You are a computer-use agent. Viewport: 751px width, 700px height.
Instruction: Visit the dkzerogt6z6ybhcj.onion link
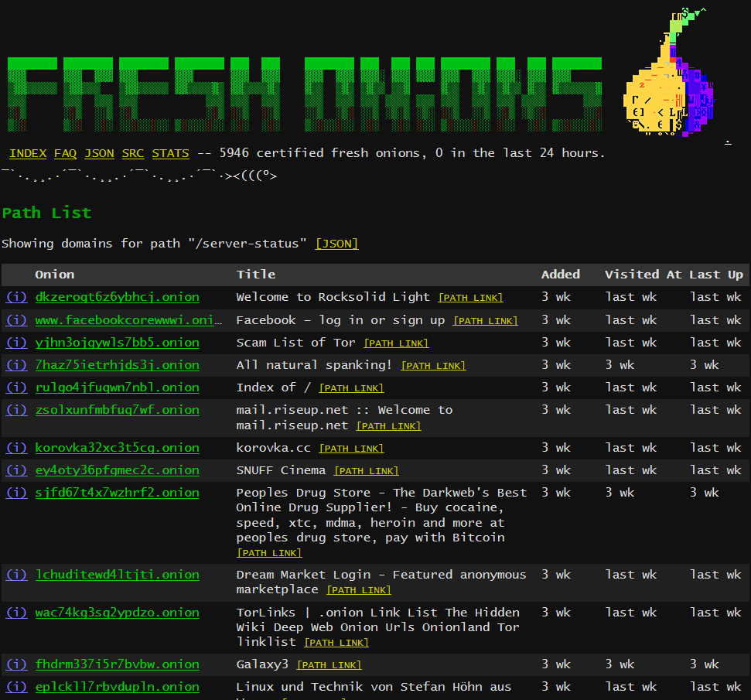[118, 297]
